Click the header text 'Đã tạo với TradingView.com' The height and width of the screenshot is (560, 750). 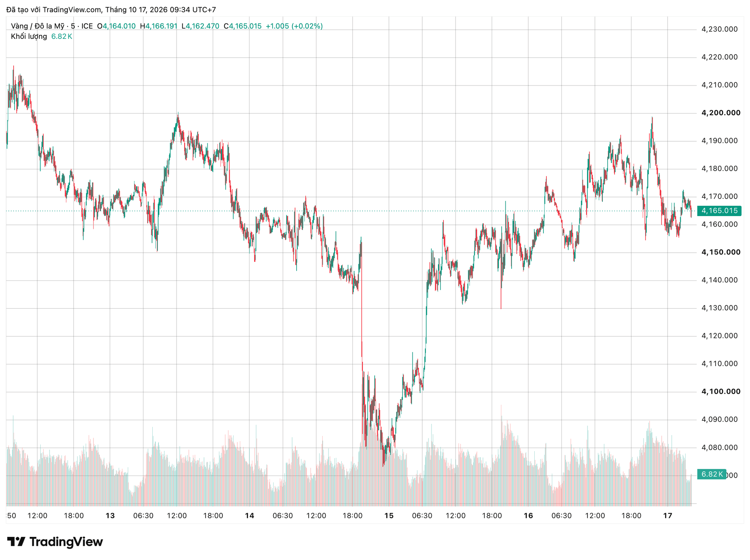[x=54, y=10]
